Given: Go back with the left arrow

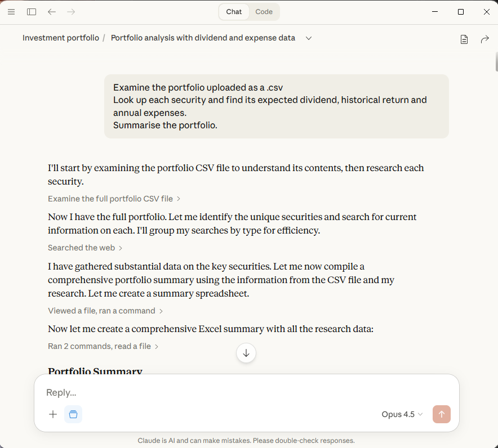Looking at the screenshot, I should point(52,12).
